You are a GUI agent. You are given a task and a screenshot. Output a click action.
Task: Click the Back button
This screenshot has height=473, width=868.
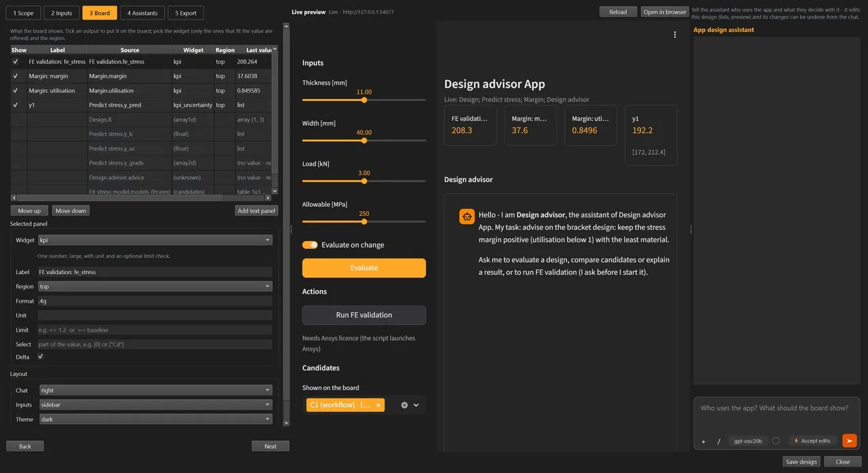click(25, 446)
